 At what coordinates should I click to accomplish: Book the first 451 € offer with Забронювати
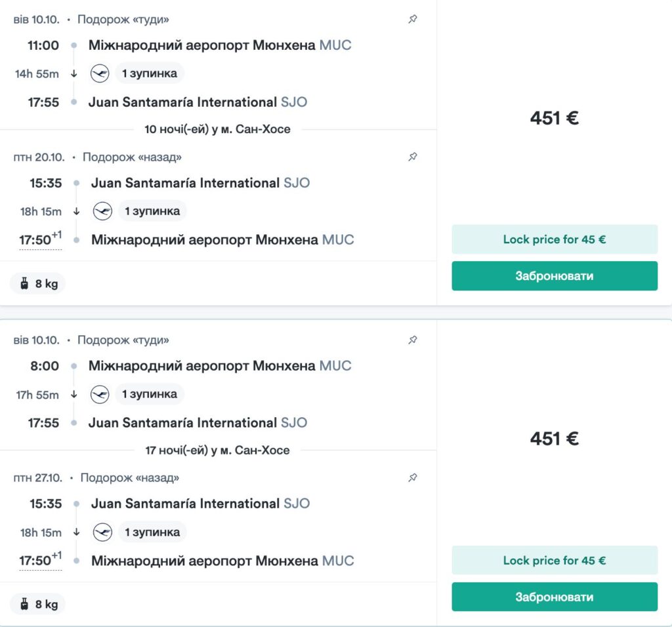click(x=555, y=276)
